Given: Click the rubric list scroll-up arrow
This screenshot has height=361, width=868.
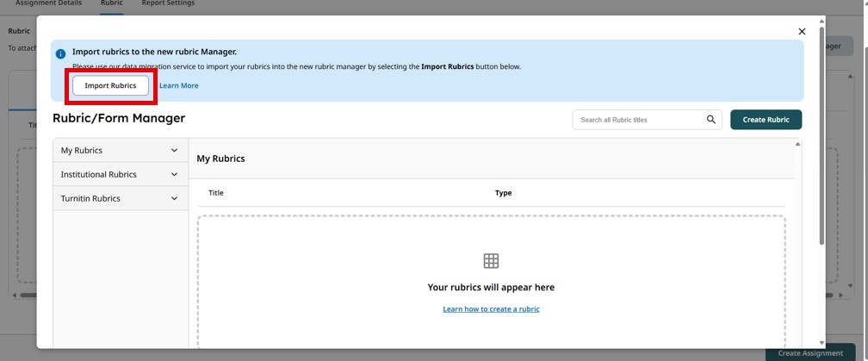Looking at the screenshot, I should (797, 144).
